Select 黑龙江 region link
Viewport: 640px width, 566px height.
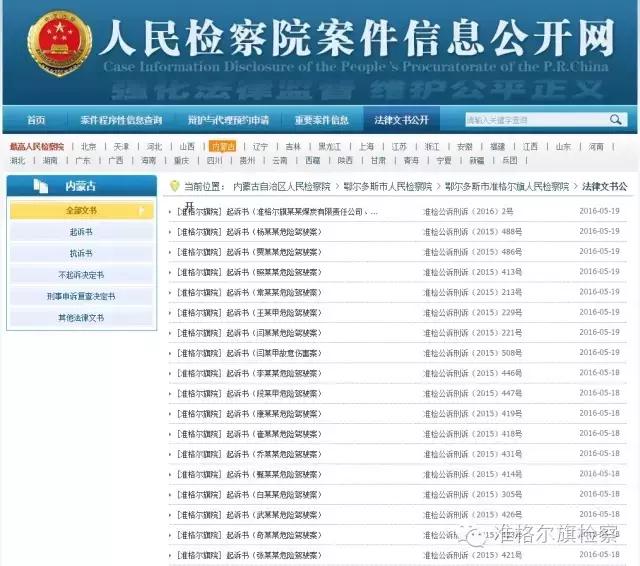[329, 146]
